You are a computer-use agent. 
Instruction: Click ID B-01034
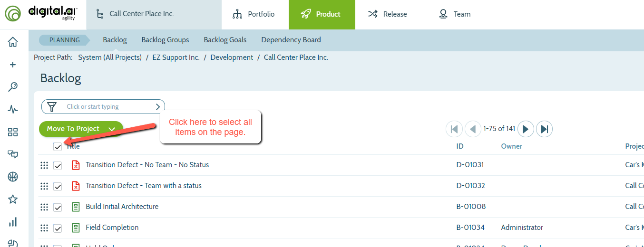pos(470,228)
